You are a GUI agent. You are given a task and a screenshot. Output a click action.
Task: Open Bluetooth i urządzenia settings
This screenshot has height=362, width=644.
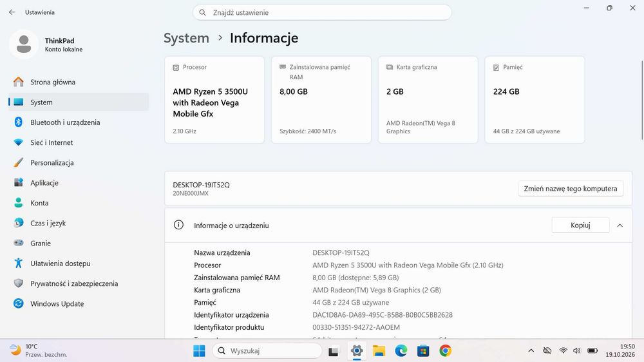click(79, 122)
